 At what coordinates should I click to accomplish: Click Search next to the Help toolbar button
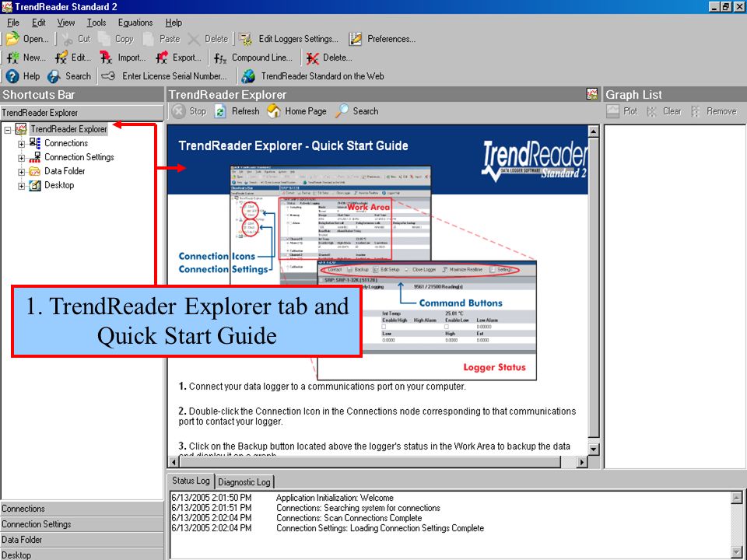tap(69, 76)
